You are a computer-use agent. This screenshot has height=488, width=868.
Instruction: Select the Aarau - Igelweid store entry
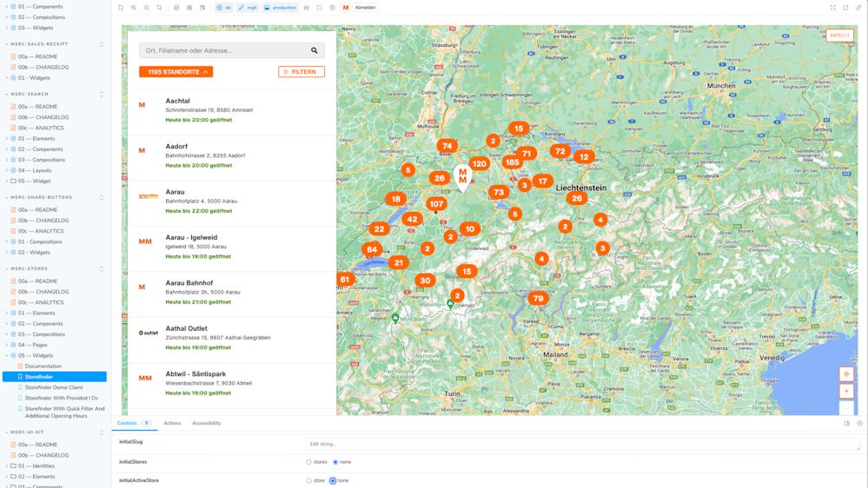[232, 247]
